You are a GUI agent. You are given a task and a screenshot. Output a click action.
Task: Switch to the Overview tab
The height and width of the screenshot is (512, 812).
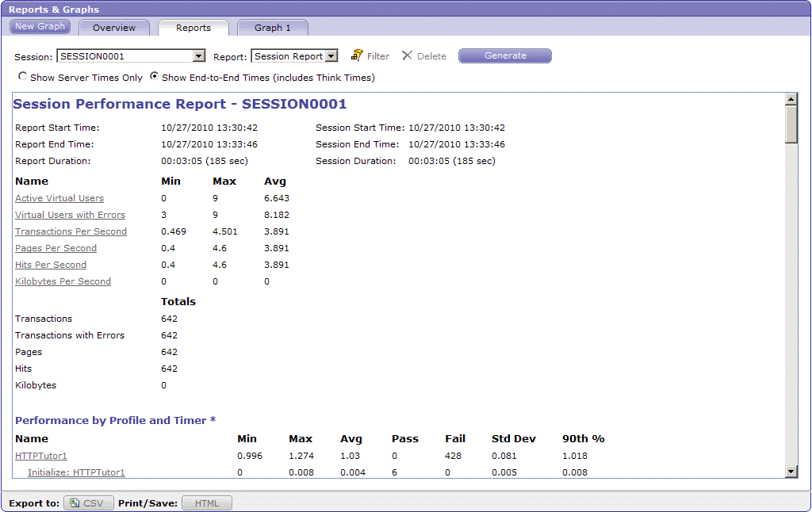pos(114,28)
